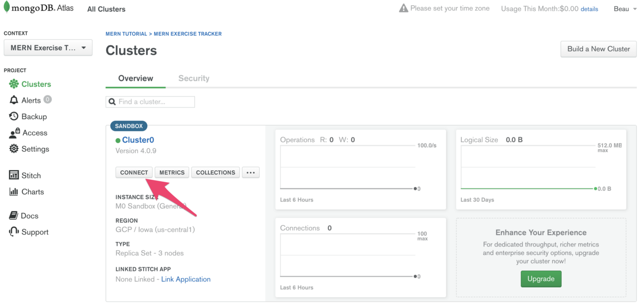Click the time zone warning triangle icon

click(x=403, y=8)
